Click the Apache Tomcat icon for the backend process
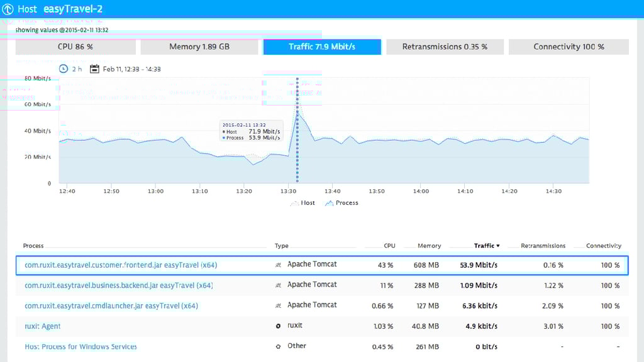Image resolution: width=644 pixels, height=362 pixels. (277, 285)
